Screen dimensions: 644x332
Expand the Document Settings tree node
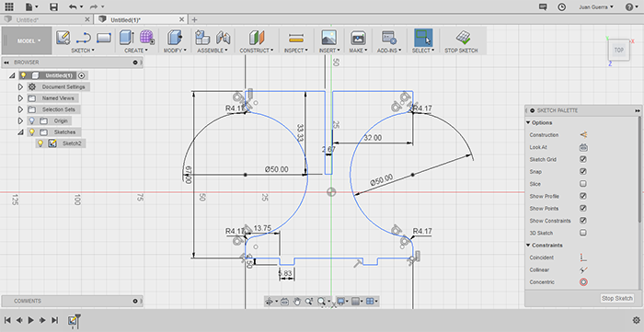point(20,87)
